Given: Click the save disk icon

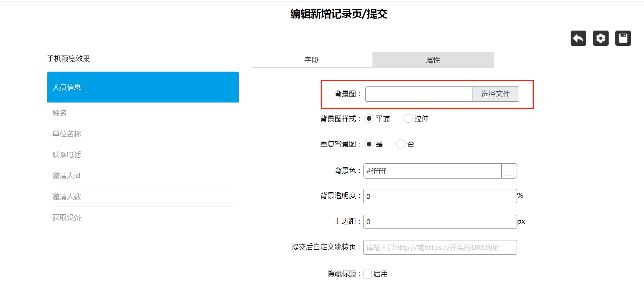Looking at the screenshot, I should (x=623, y=38).
